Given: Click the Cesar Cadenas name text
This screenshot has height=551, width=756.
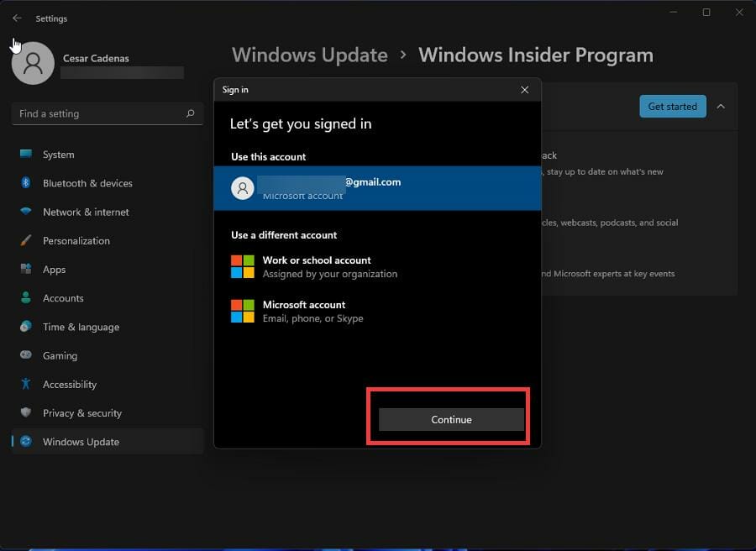Looking at the screenshot, I should (96, 58).
